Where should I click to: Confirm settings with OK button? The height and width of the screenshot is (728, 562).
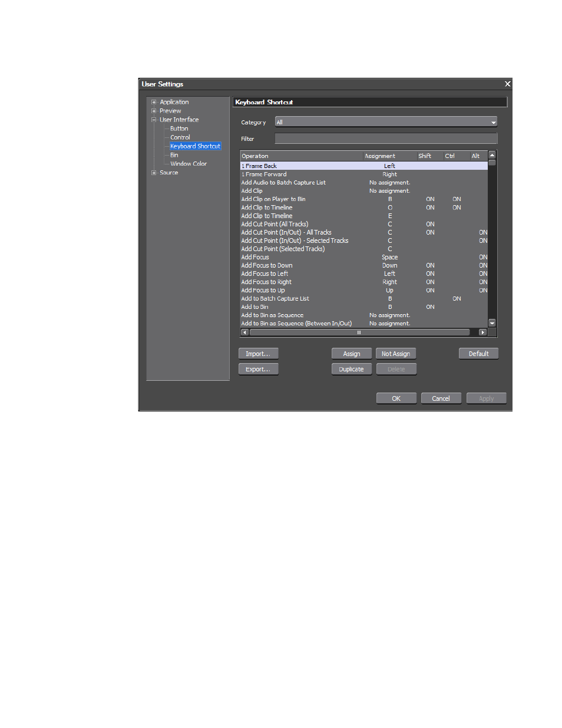396,398
